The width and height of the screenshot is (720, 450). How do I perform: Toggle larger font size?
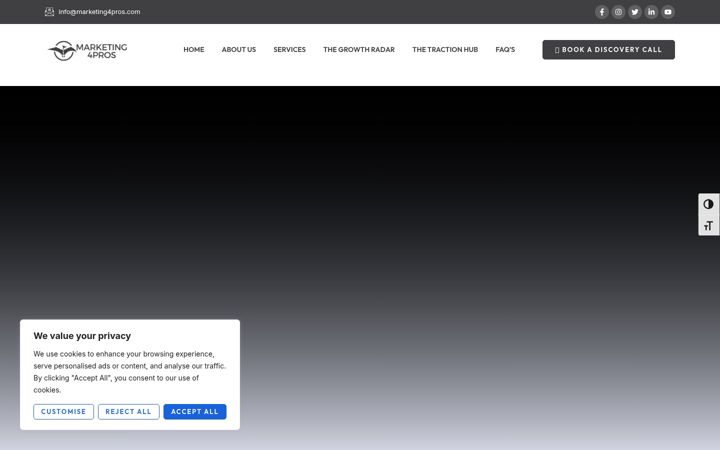point(709,225)
